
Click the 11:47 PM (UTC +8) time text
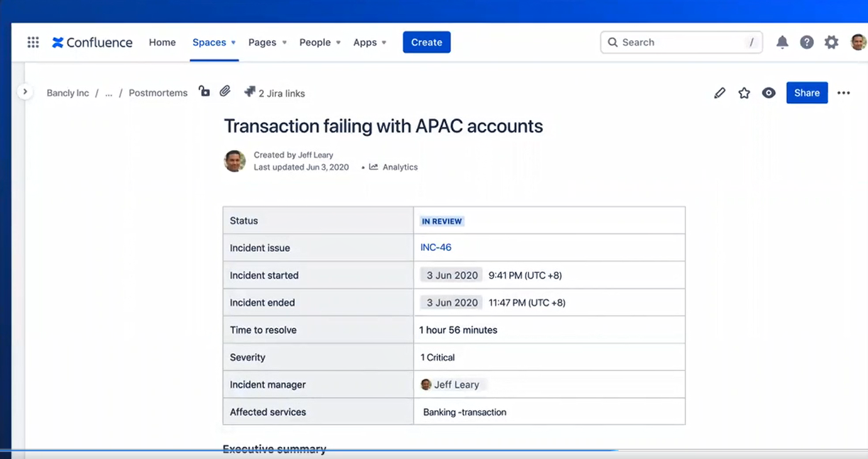pos(527,302)
